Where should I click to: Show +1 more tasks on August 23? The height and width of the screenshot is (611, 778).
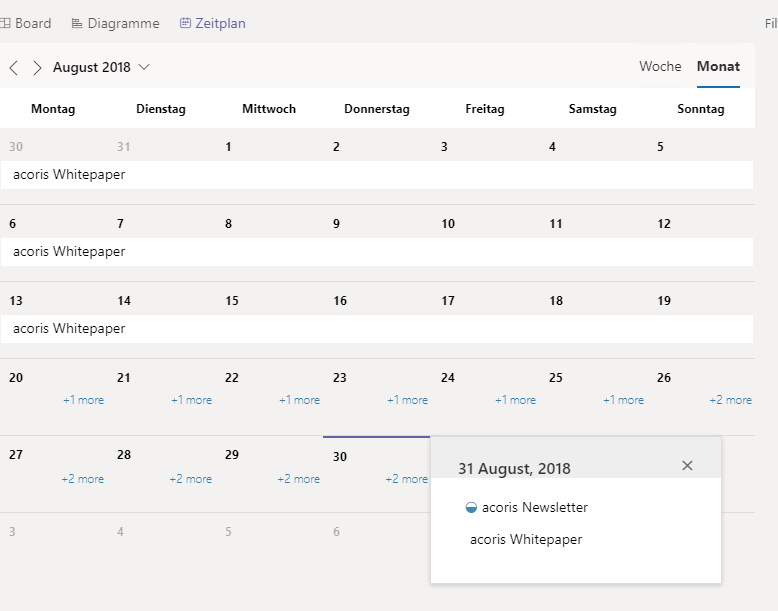(407, 400)
